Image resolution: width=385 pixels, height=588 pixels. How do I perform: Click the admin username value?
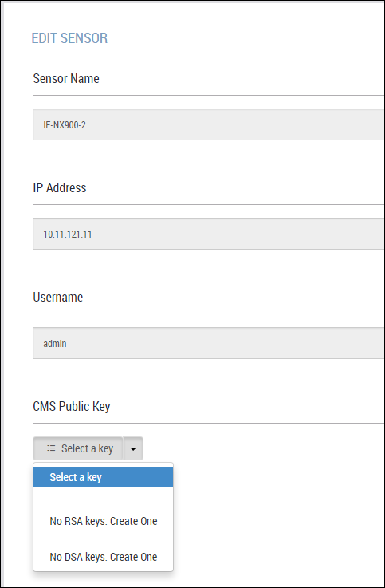(55, 344)
